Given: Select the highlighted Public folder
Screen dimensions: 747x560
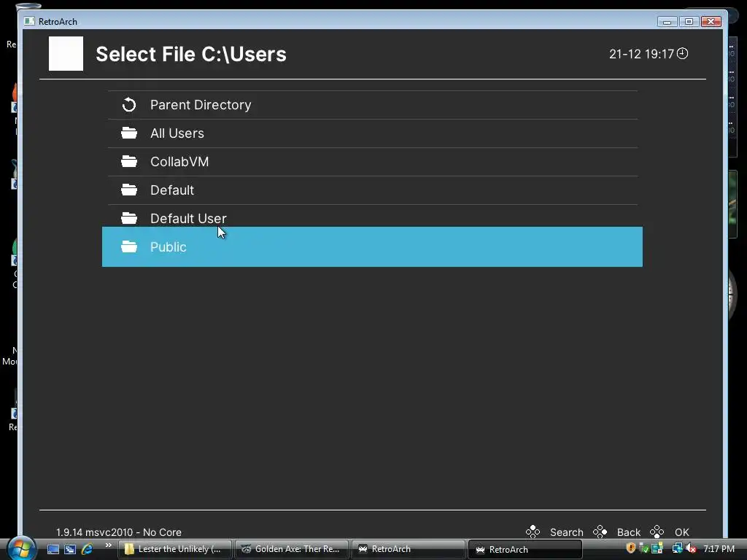Looking at the screenshot, I should tap(372, 246).
